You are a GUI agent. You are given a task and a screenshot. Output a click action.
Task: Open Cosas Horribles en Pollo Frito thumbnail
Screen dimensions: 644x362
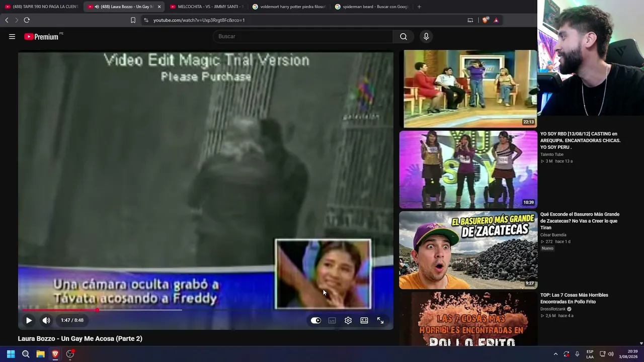[x=468, y=319]
